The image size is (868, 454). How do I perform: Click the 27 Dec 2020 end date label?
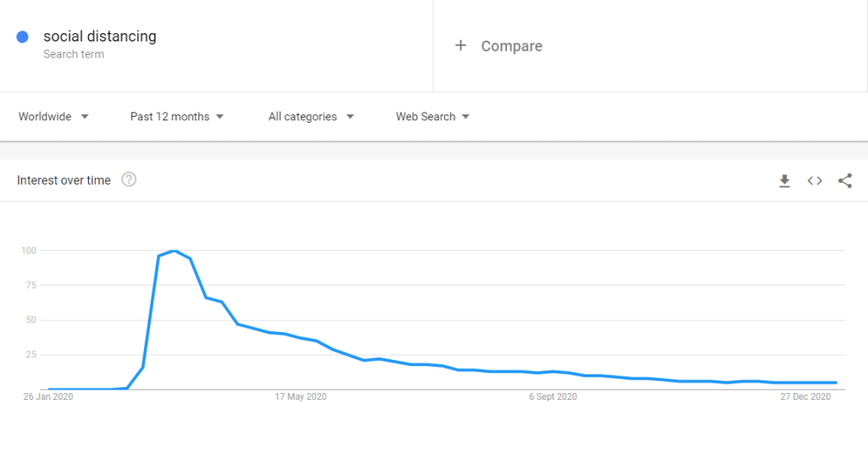point(806,396)
